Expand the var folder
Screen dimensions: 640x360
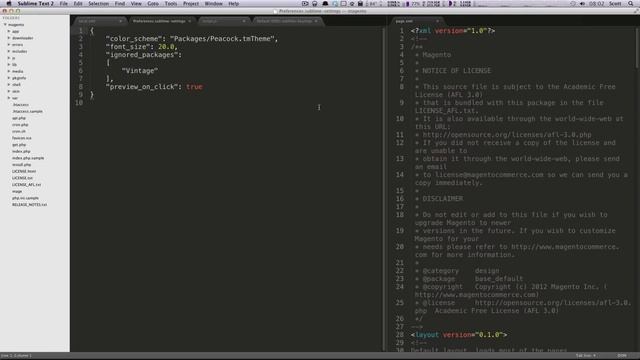click(x=9, y=98)
